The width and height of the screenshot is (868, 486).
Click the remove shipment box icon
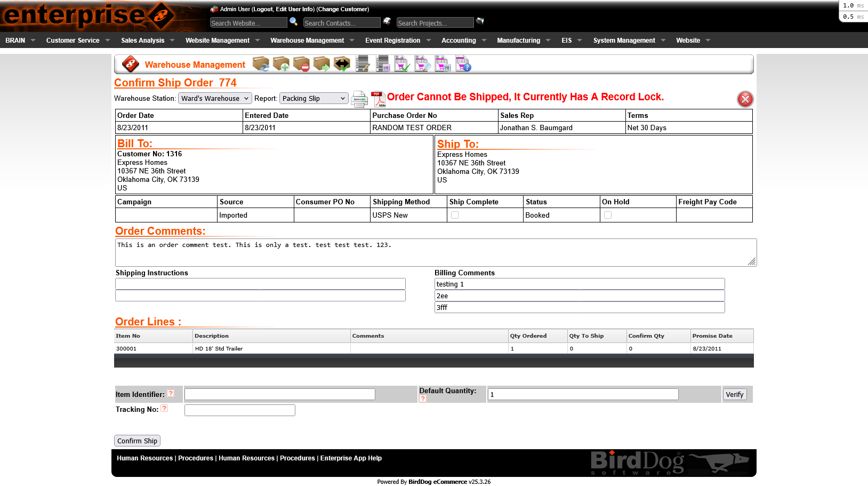(301, 63)
